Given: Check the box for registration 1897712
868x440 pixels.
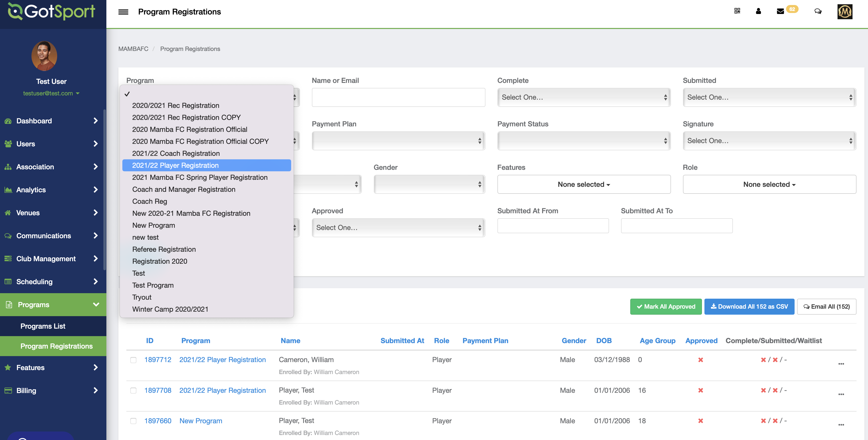Looking at the screenshot, I should pos(133,360).
